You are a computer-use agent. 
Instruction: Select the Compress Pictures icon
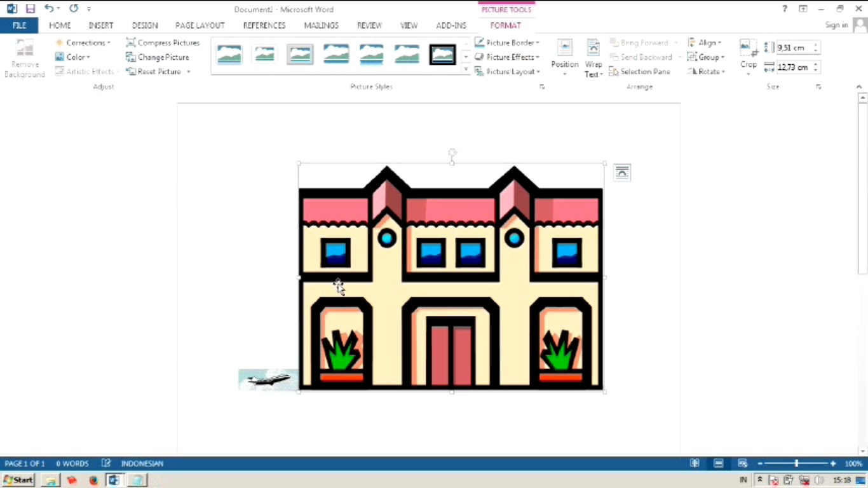[x=131, y=43]
